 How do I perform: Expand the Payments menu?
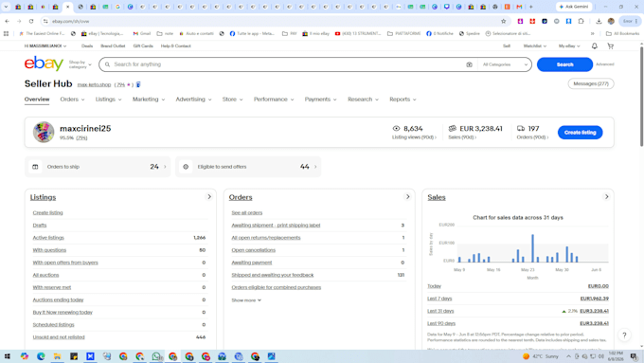(x=320, y=100)
